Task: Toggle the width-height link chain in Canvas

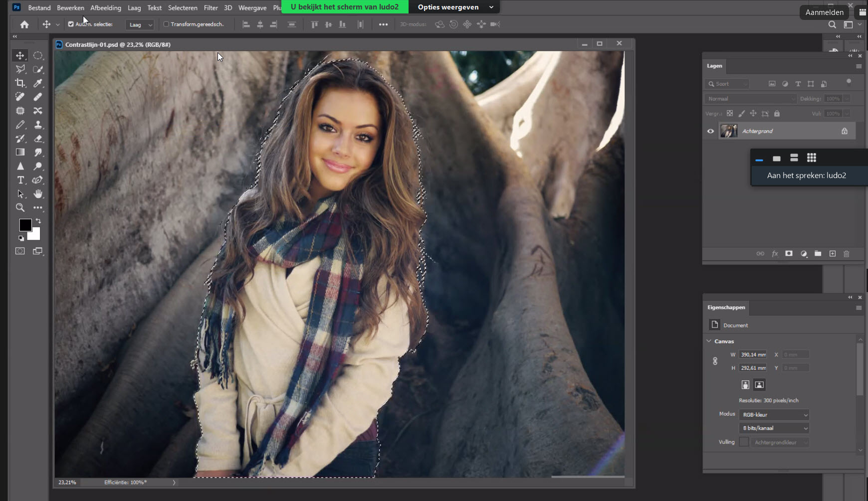Action: pos(715,361)
